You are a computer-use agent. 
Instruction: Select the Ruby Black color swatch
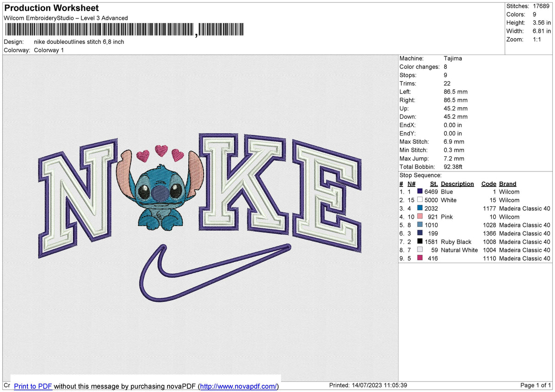tap(420, 242)
